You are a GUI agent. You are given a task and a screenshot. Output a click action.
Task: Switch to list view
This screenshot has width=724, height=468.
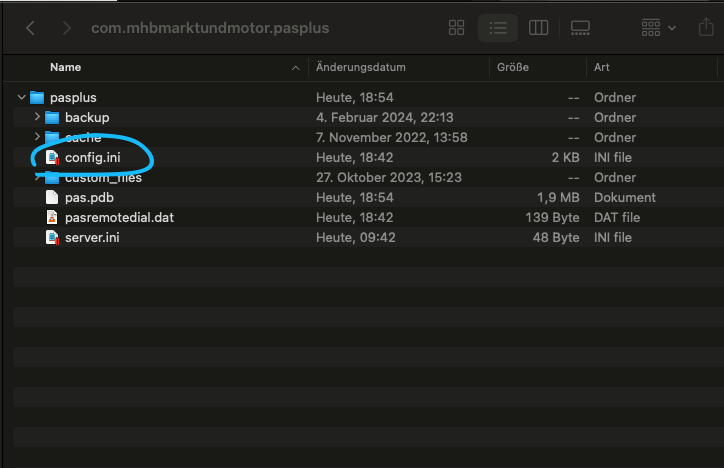pos(497,28)
